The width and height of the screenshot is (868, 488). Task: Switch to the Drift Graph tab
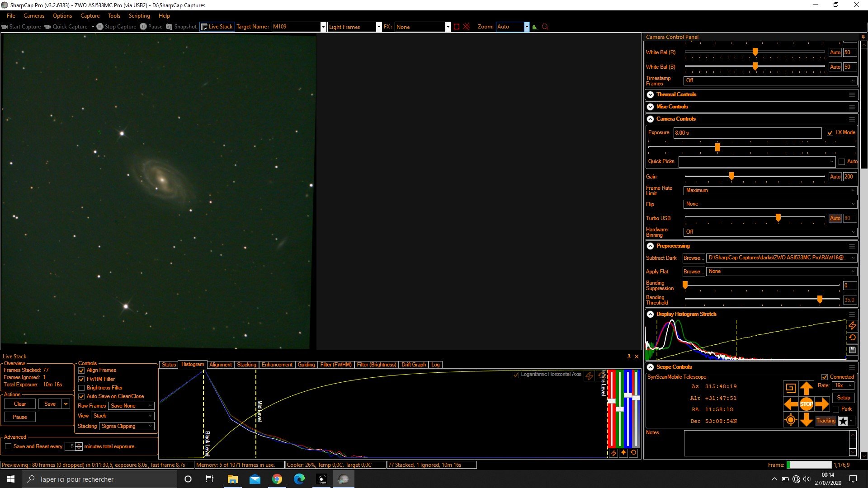click(414, 365)
